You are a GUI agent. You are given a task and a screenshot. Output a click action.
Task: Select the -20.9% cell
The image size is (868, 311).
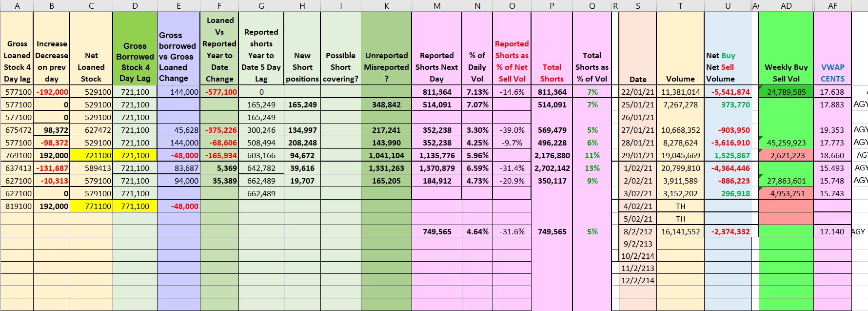pyautogui.click(x=512, y=181)
